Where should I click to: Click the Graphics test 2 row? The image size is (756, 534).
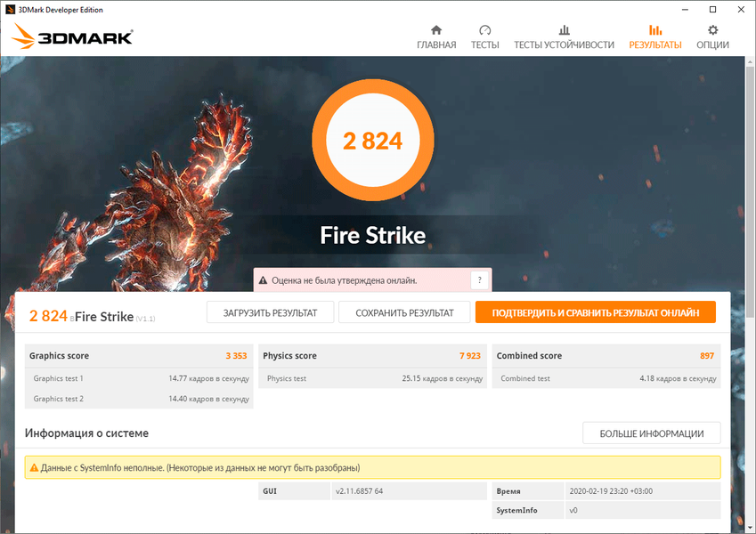139,399
